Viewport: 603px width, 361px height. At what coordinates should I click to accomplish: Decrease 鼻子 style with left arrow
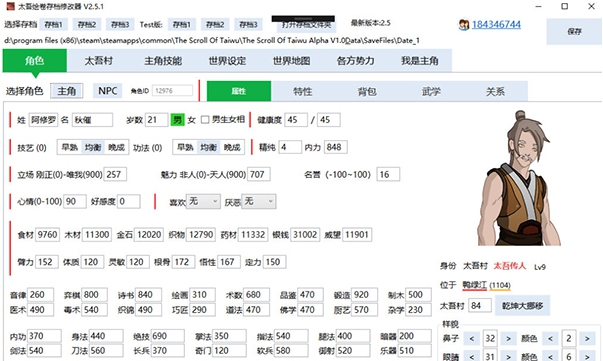pos(471,339)
